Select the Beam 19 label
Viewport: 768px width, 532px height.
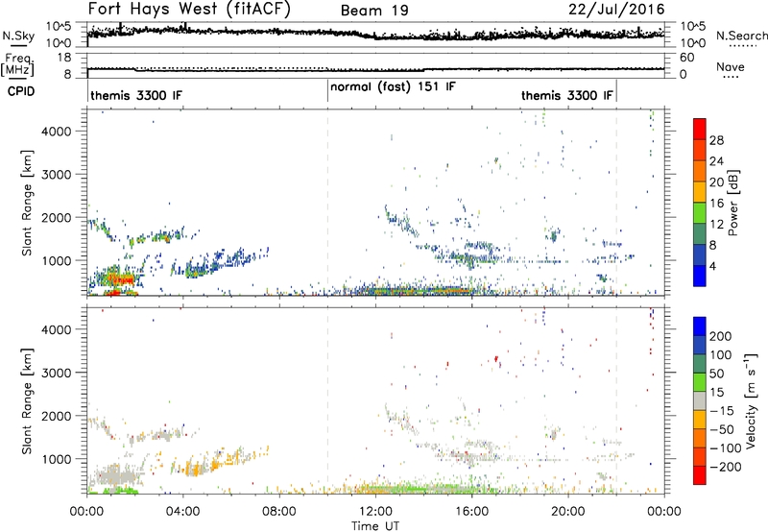pos(374,11)
